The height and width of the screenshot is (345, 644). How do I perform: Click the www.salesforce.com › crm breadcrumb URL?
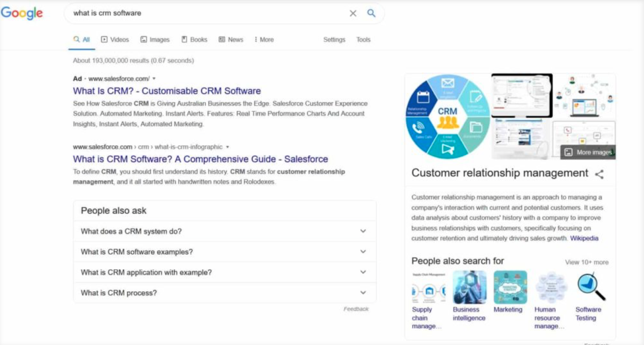coord(147,147)
